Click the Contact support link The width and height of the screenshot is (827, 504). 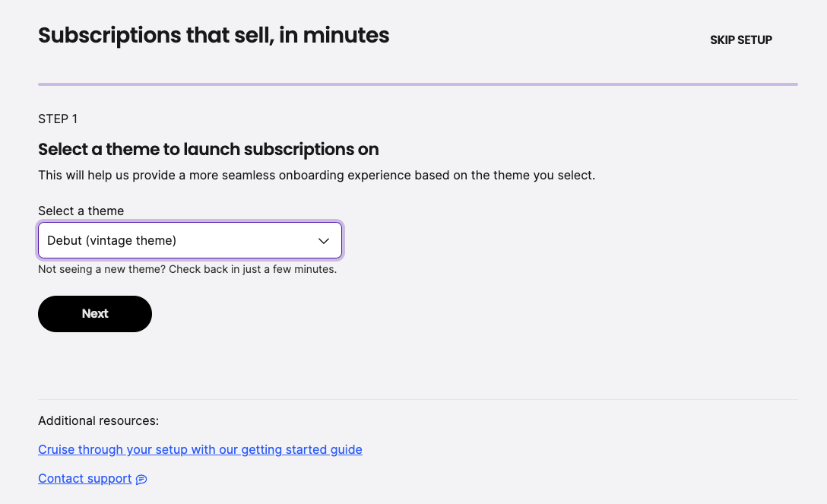[x=84, y=478]
